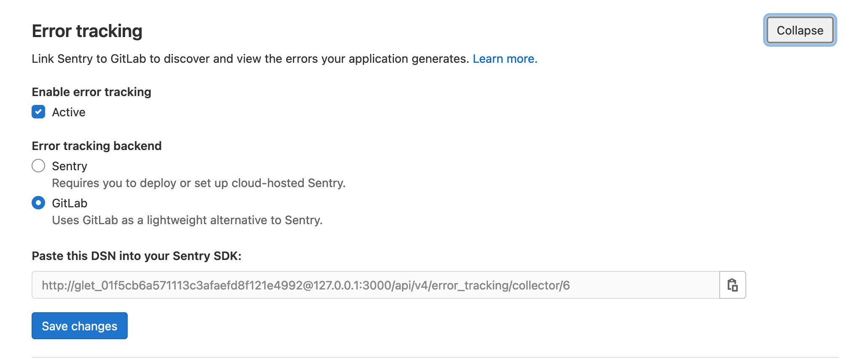Copy the DSN to clipboard

[732, 285]
